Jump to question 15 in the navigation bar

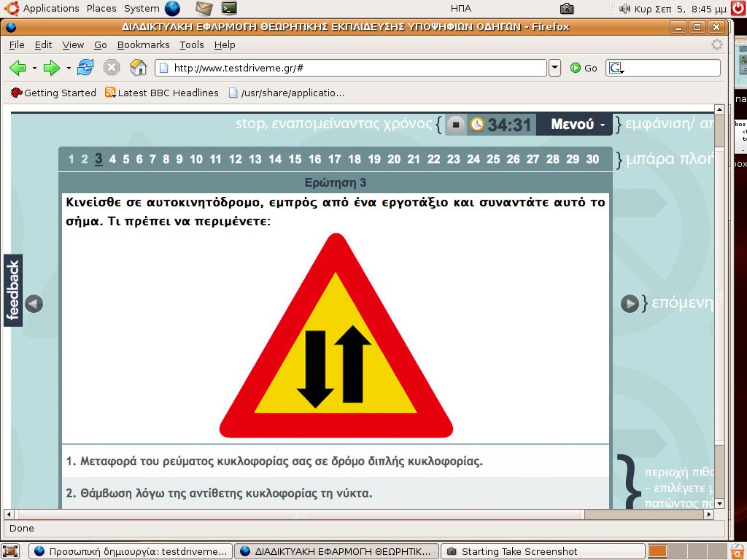pyautogui.click(x=295, y=159)
